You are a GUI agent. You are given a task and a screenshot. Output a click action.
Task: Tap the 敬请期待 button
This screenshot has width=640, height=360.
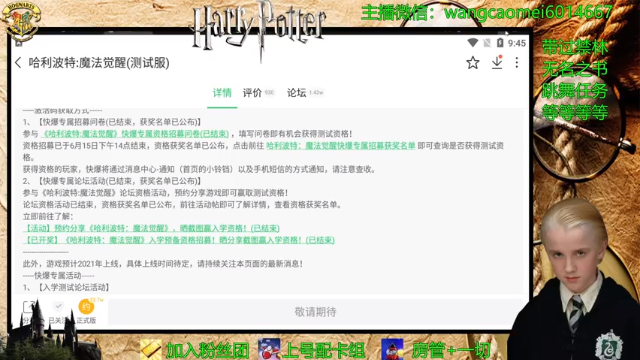click(x=315, y=312)
